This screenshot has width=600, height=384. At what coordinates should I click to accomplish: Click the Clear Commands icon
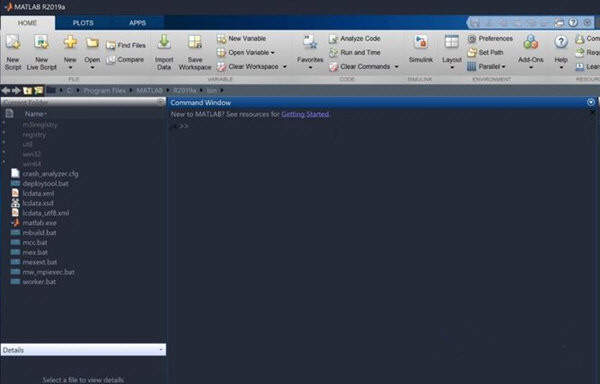pyautogui.click(x=334, y=67)
